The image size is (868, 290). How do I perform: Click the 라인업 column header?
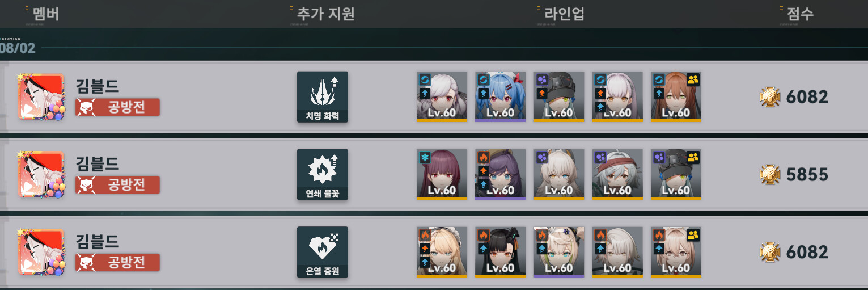point(561,14)
